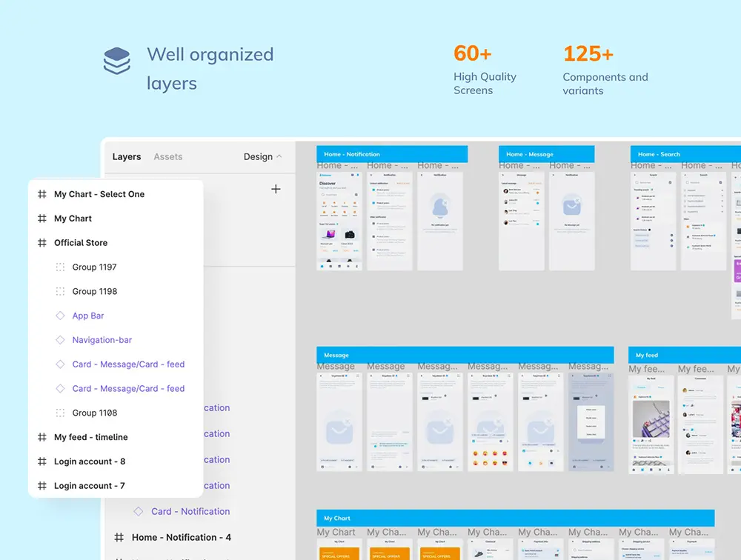Select the Home - Notification - 4 frame layer
741x560 pixels.
coord(181,537)
